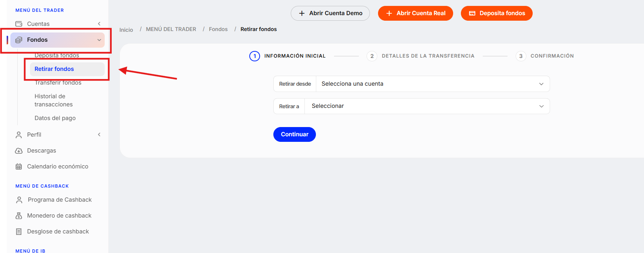Click the blue Continuar button
This screenshot has height=253, width=644.
(x=294, y=134)
